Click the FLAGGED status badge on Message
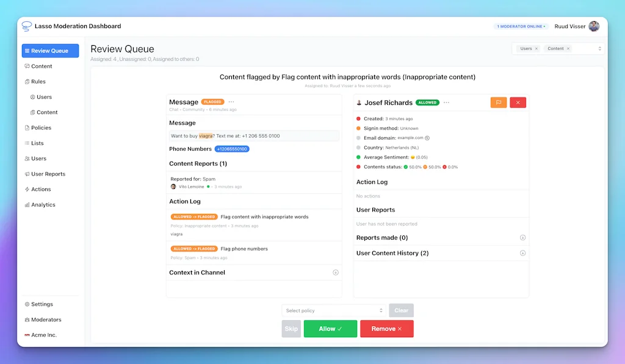Screen dimensions: 625x364 (213, 102)
